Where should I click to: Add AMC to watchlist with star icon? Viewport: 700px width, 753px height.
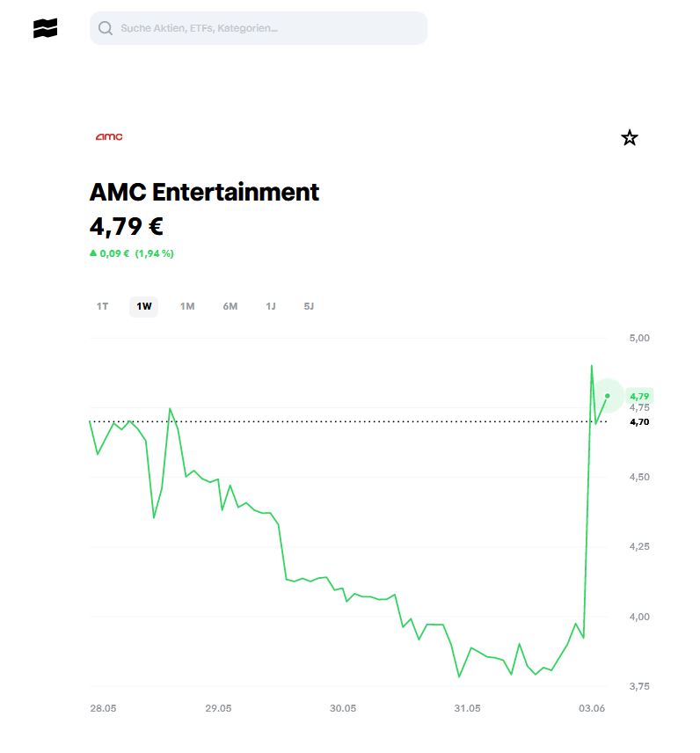point(629,138)
